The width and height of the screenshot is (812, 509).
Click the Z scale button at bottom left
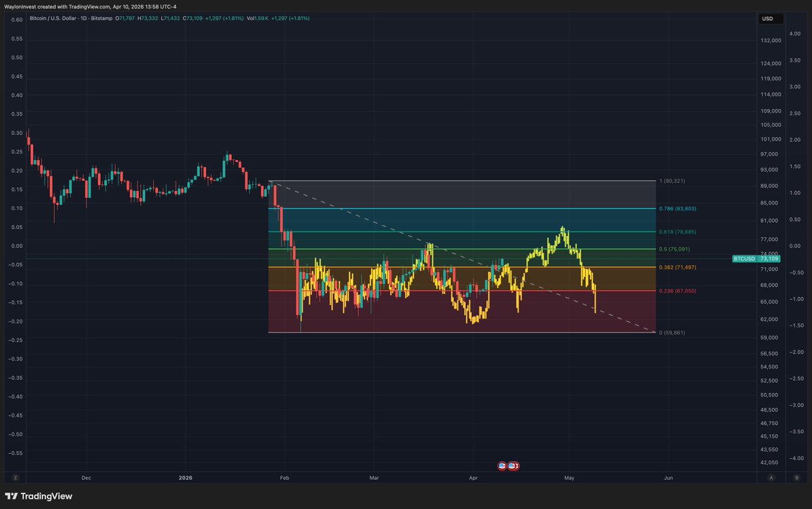[16, 478]
